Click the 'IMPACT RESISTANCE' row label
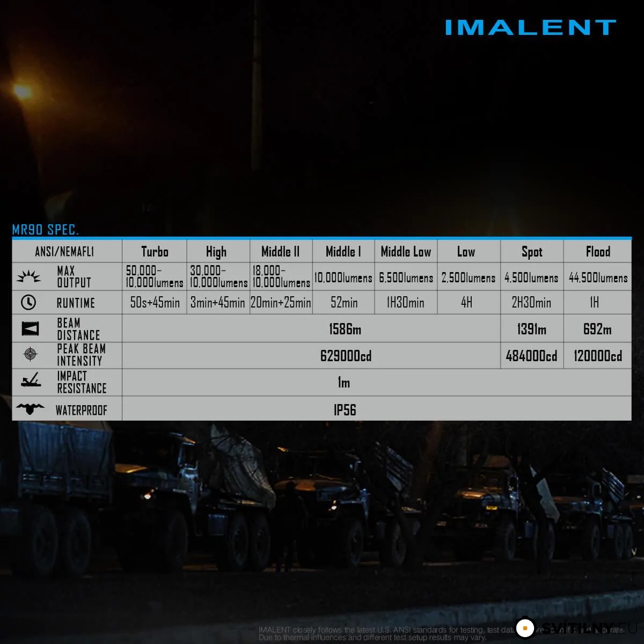 (x=82, y=382)
